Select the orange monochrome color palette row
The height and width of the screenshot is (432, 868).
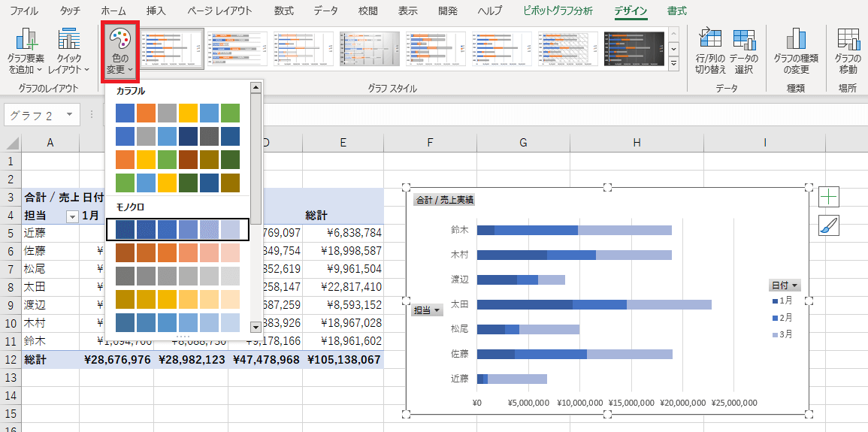177,252
